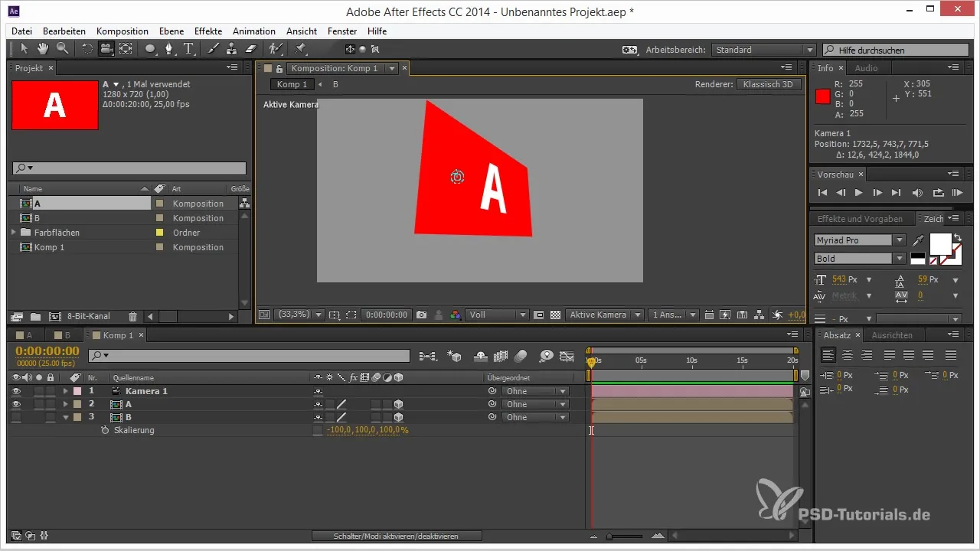980x551 pixels.
Task: Hide the Kamera 1 layer eye
Action: click(16, 391)
